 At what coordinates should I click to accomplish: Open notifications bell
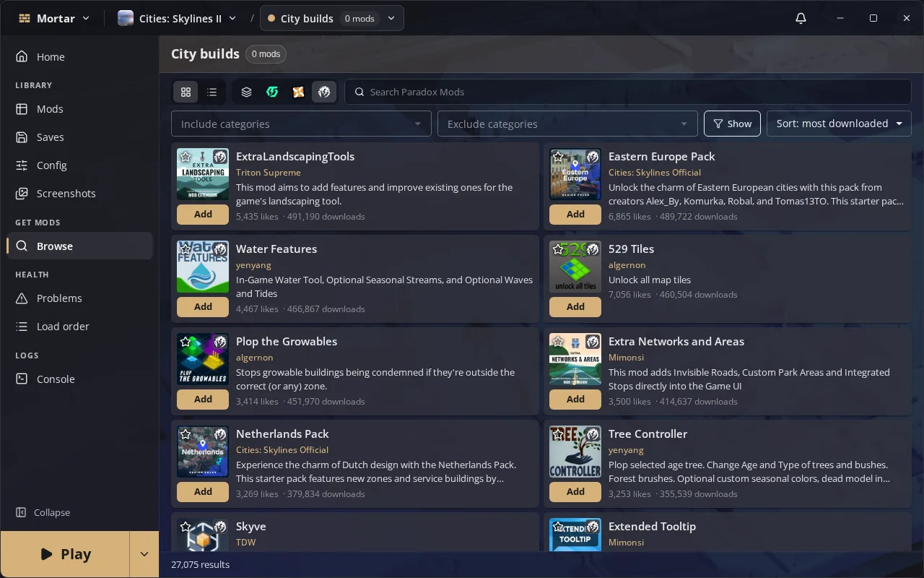pyautogui.click(x=801, y=18)
